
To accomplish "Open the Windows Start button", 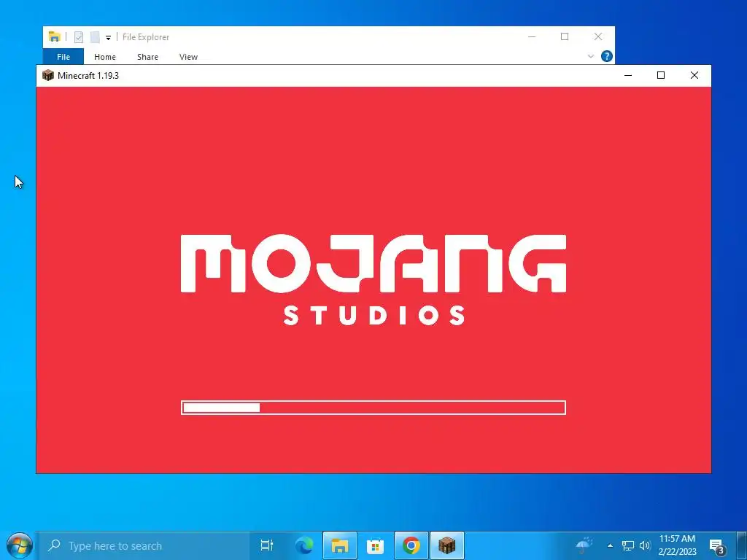I will click(x=19, y=545).
